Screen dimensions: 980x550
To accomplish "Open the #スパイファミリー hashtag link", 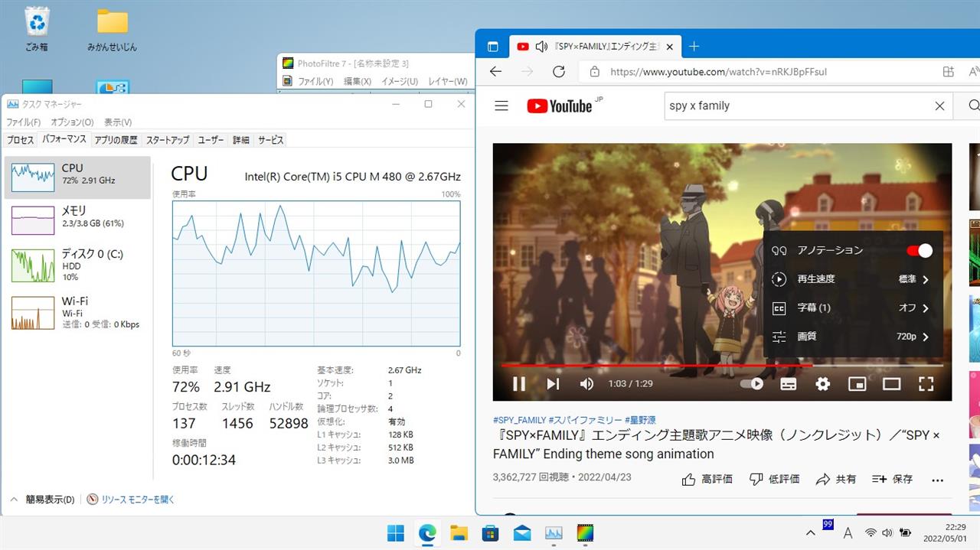I will coord(585,420).
